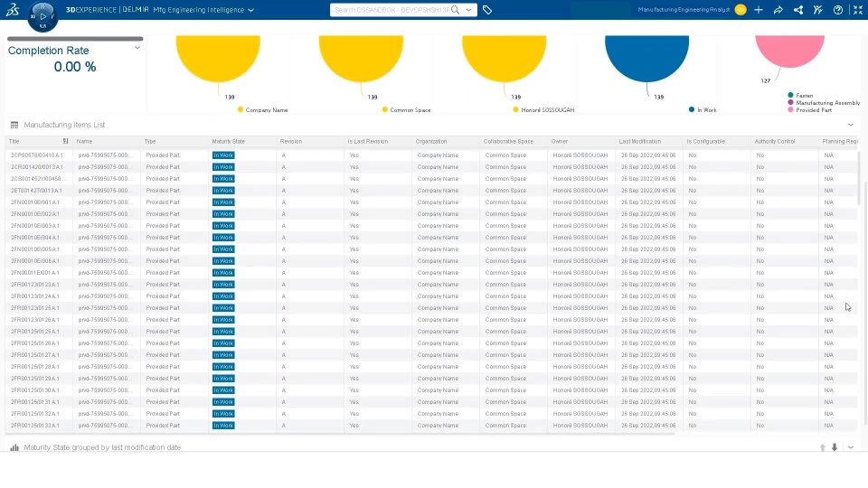
Task: Click the vertical table scrollbar
Action: [859, 177]
